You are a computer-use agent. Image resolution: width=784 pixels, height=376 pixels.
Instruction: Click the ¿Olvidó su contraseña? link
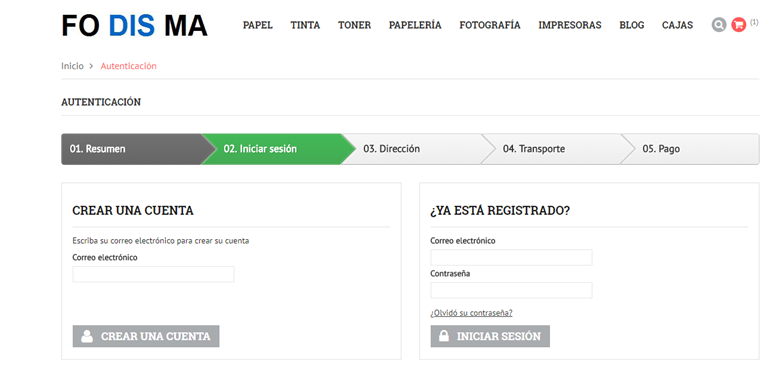pyautogui.click(x=472, y=313)
